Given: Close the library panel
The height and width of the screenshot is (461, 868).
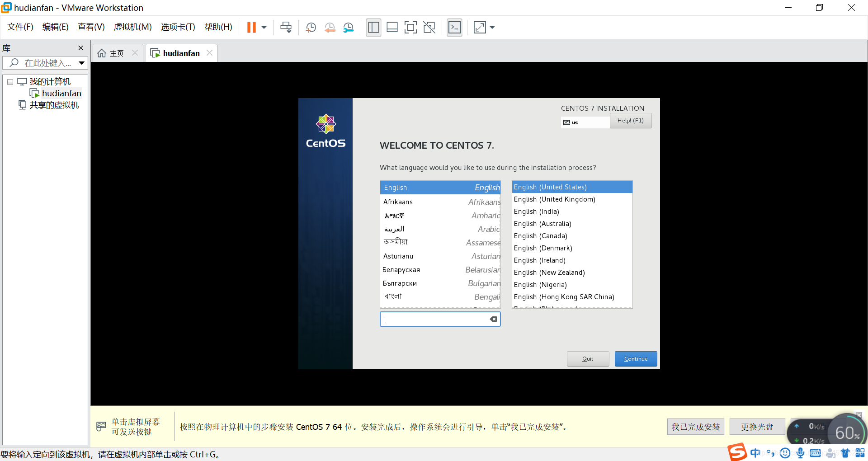Looking at the screenshot, I should [80, 48].
